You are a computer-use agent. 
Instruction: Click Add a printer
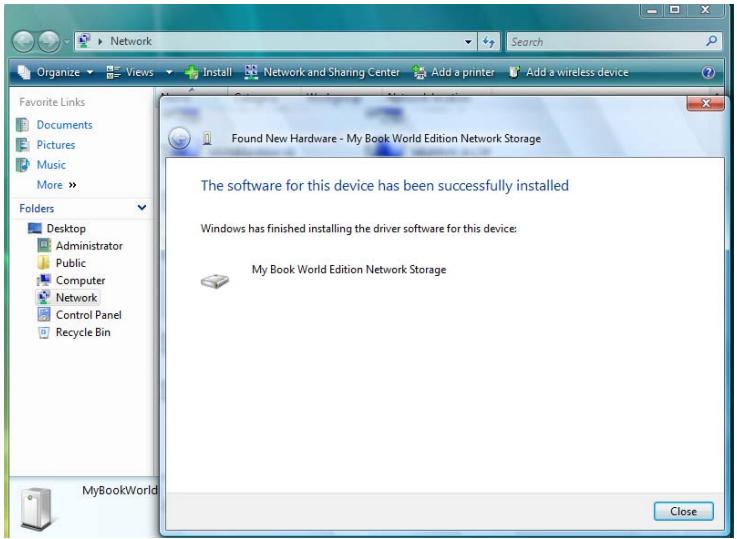tap(454, 72)
